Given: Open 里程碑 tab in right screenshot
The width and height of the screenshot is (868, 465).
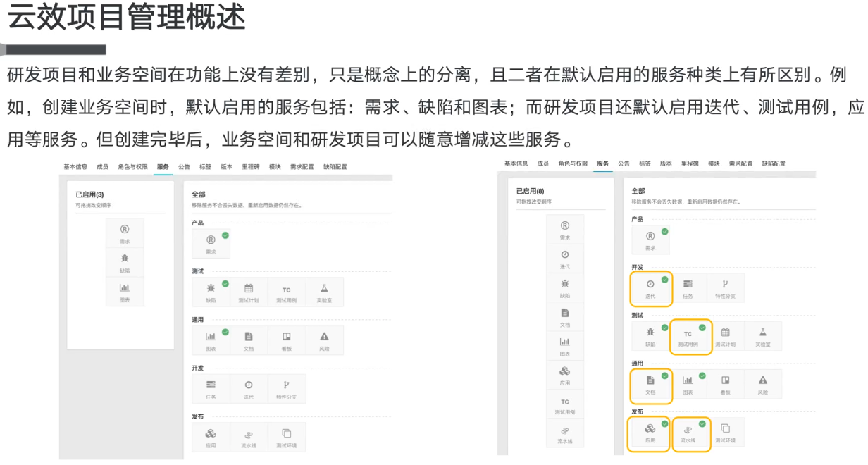Looking at the screenshot, I should pos(690,163).
